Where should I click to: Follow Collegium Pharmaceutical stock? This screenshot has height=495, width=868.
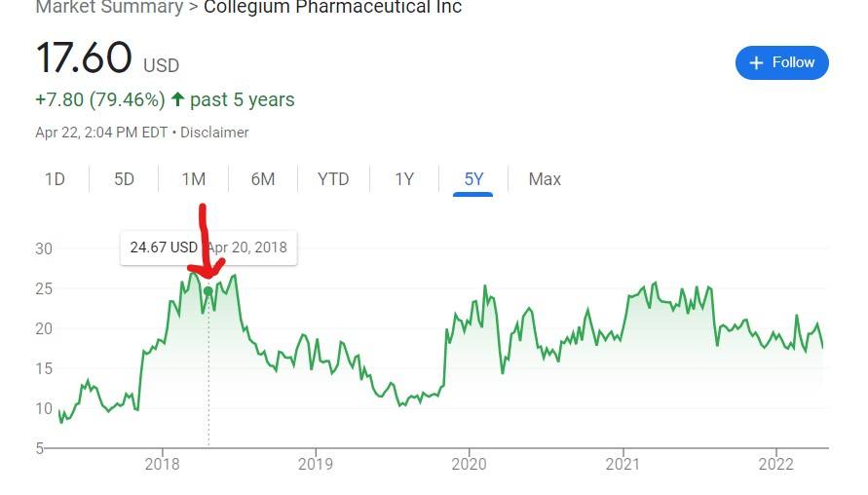(781, 62)
